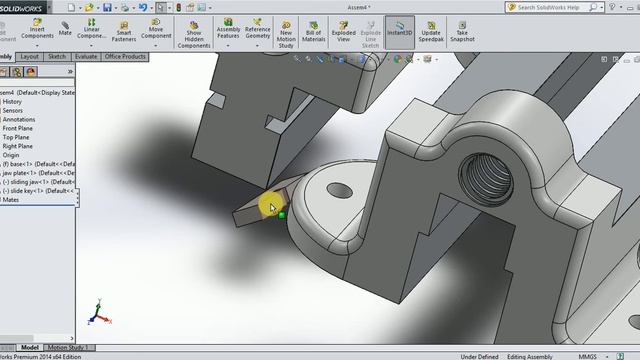Viewport: 640px width, 360px height.
Task: Click Zoom to Fit in view toolbar
Action: pyautogui.click(x=297, y=60)
